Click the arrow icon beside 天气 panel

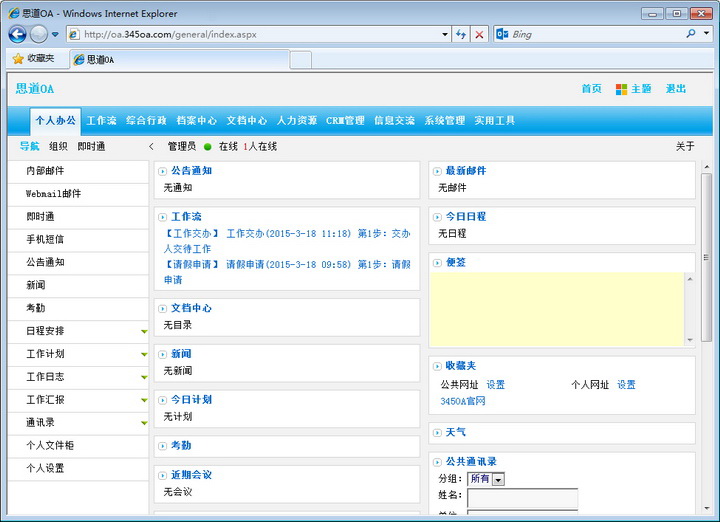(x=437, y=432)
